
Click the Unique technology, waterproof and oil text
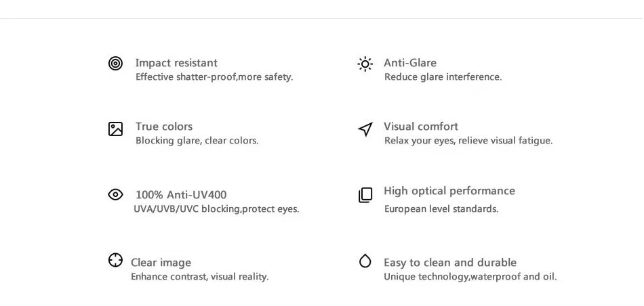coord(470,277)
